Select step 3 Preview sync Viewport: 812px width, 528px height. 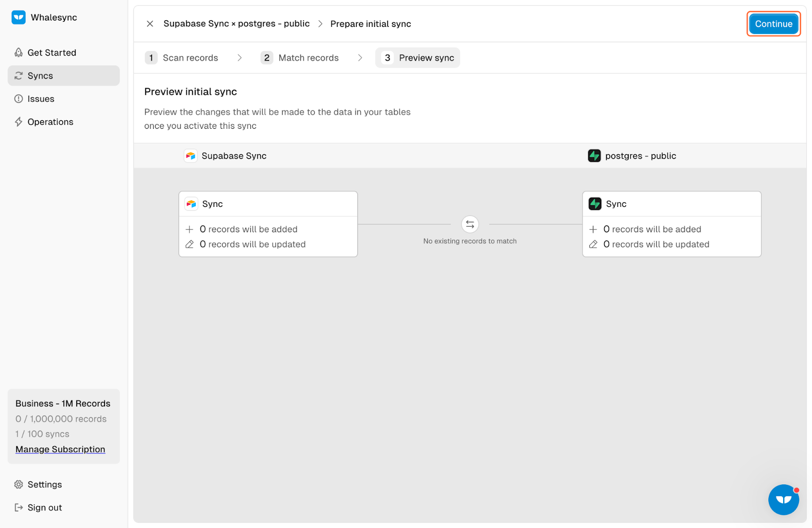pyautogui.click(x=418, y=58)
